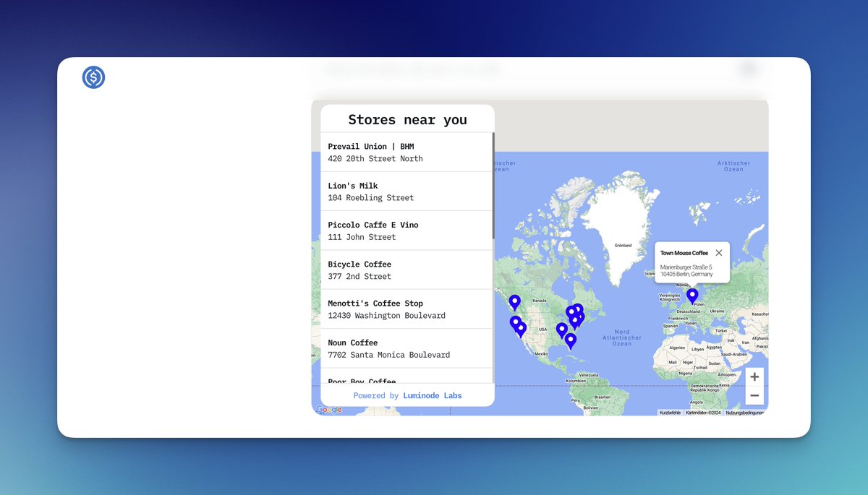Click the Kartendaten ©2024 map attribution
Viewport: 868px width, 495px height.
703,413
